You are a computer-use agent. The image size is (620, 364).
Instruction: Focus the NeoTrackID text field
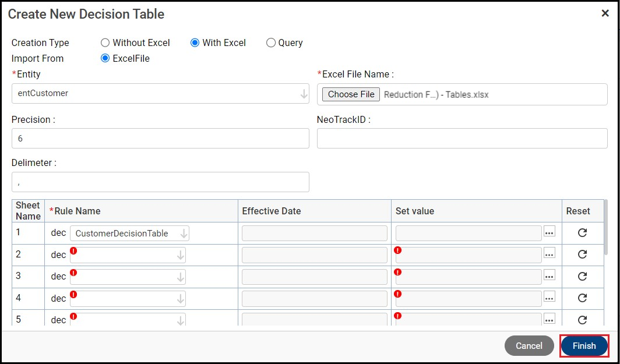click(462, 139)
